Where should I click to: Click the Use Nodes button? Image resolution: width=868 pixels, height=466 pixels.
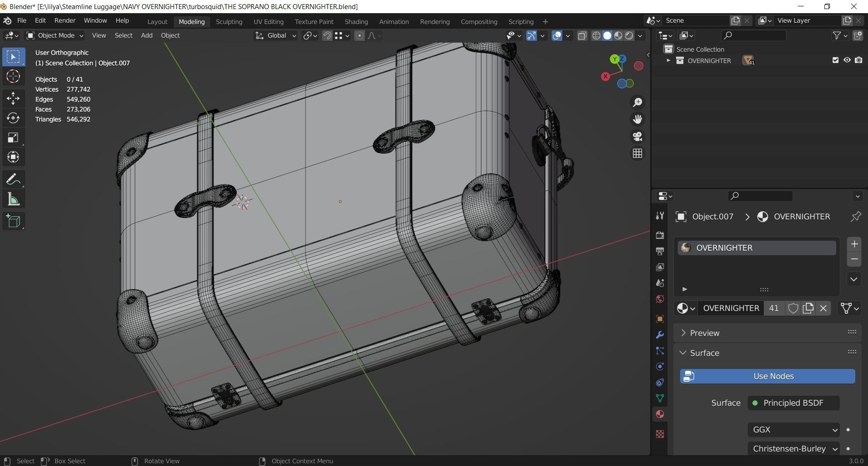point(768,376)
